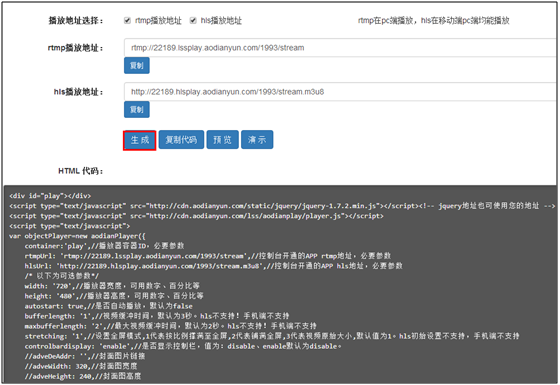Click the aodianplay/player.js script line
This screenshot has height=385, width=560.
point(196,216)
